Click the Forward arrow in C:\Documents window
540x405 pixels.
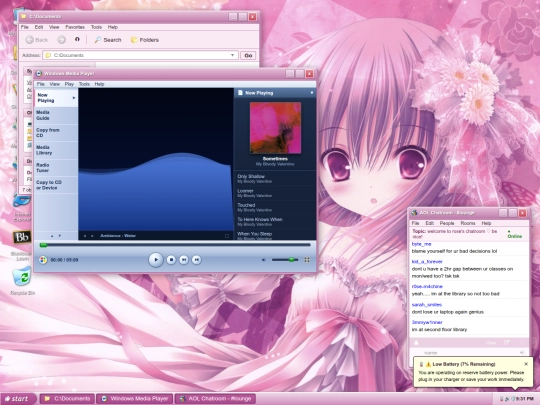click(61, 40)
